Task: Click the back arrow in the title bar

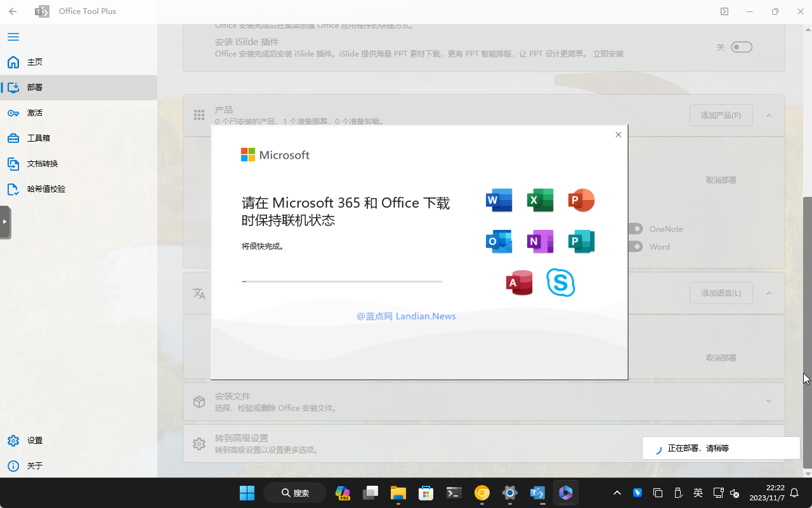Action: 13,11
